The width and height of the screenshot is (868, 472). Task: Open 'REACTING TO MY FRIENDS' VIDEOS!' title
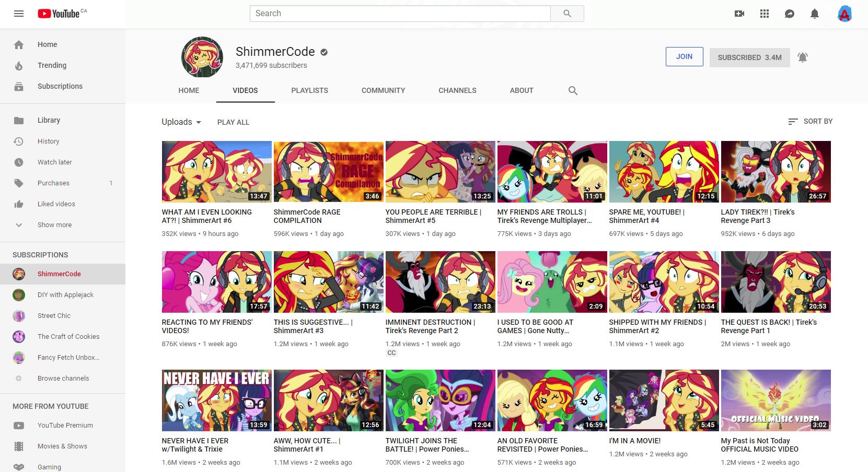[207, 326]
